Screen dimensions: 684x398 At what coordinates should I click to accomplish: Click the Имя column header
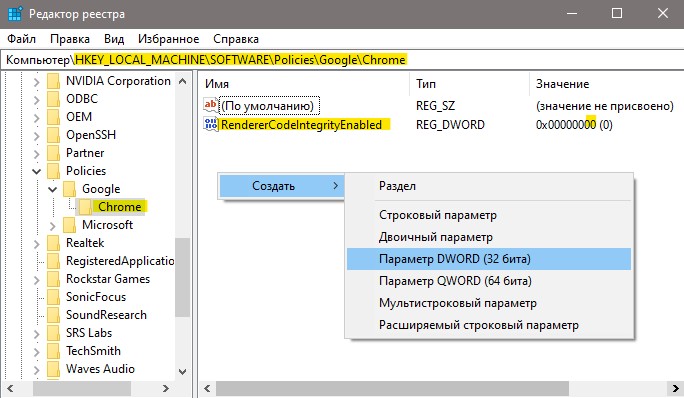point(304,84)
